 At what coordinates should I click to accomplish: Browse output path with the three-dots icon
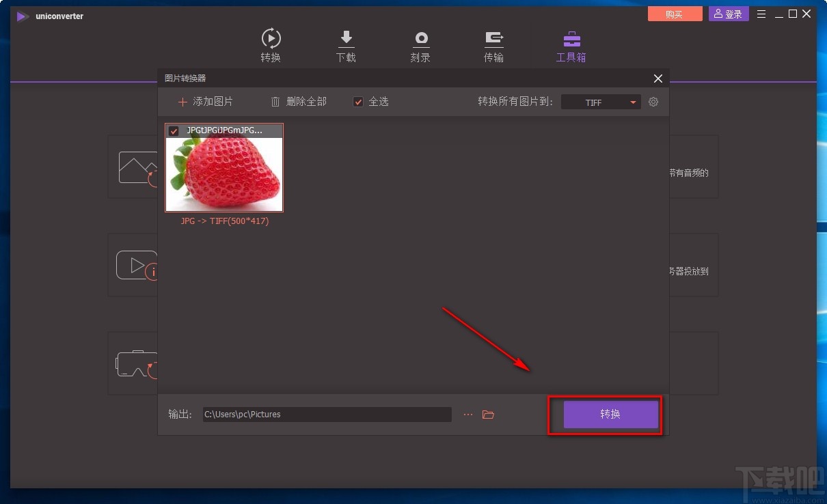click(x=468, y=415)
